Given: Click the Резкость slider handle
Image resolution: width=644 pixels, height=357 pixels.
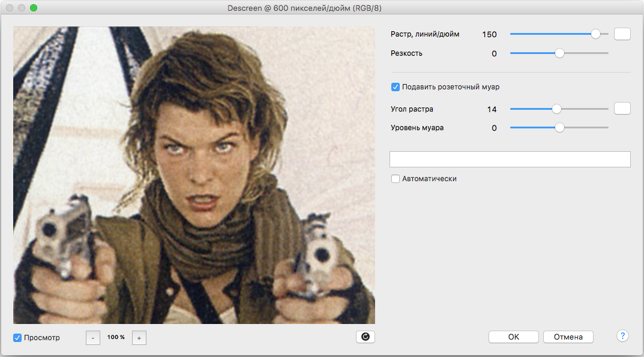Looking at the screenshot, I should pyautogui.click(x=559, y=53).
